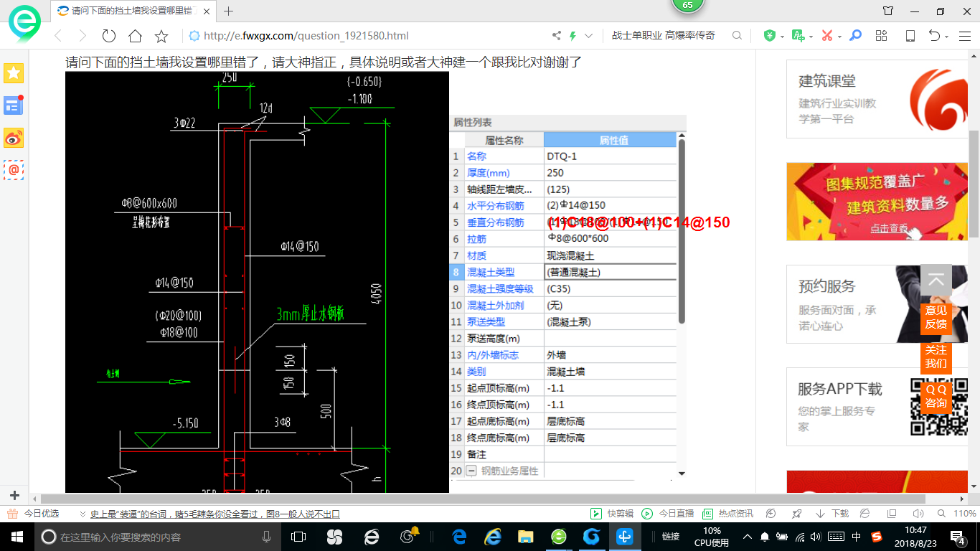Open dropdown beside shield icon

(782, 37)
